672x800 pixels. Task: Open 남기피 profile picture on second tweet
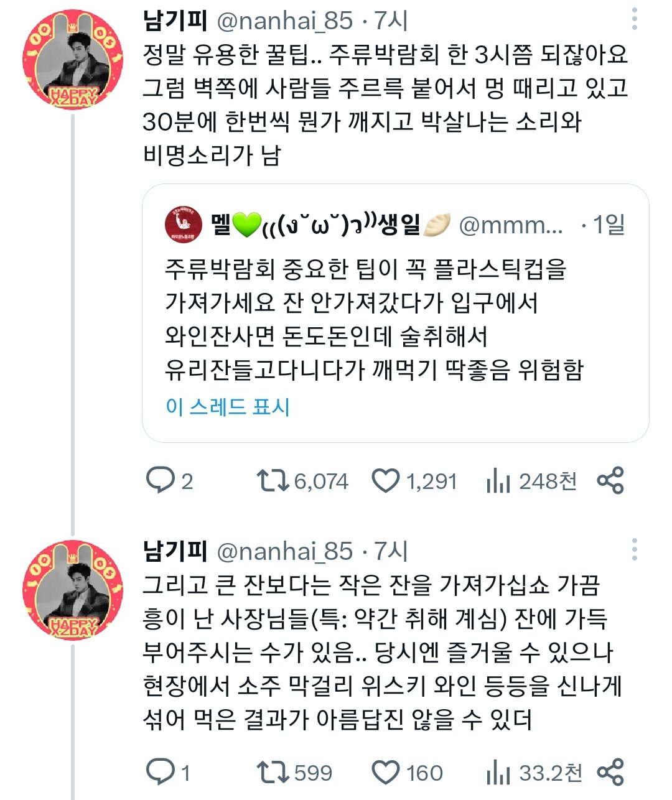[73, 589]
